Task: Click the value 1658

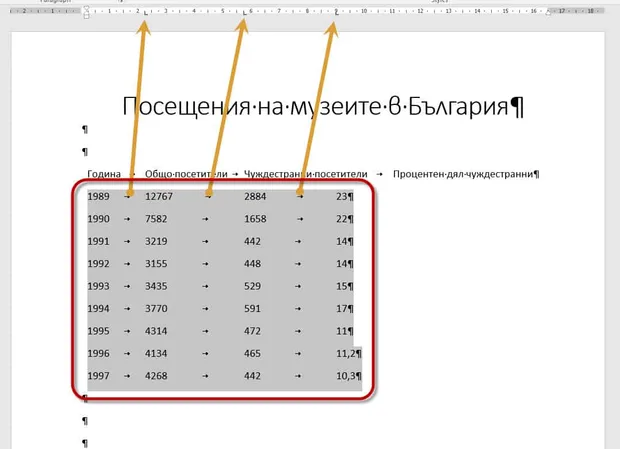Action: [x=255, y=219]
